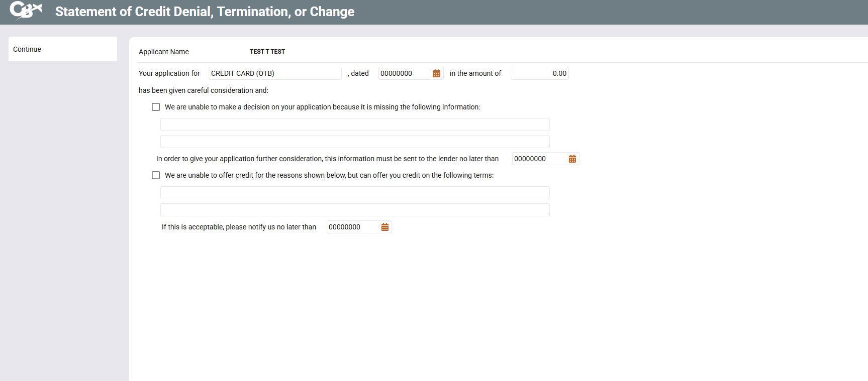Click the Continue option in the left sidebar
Image resolution: width=868 pixels, height=381 pixels.
point(27,49)
